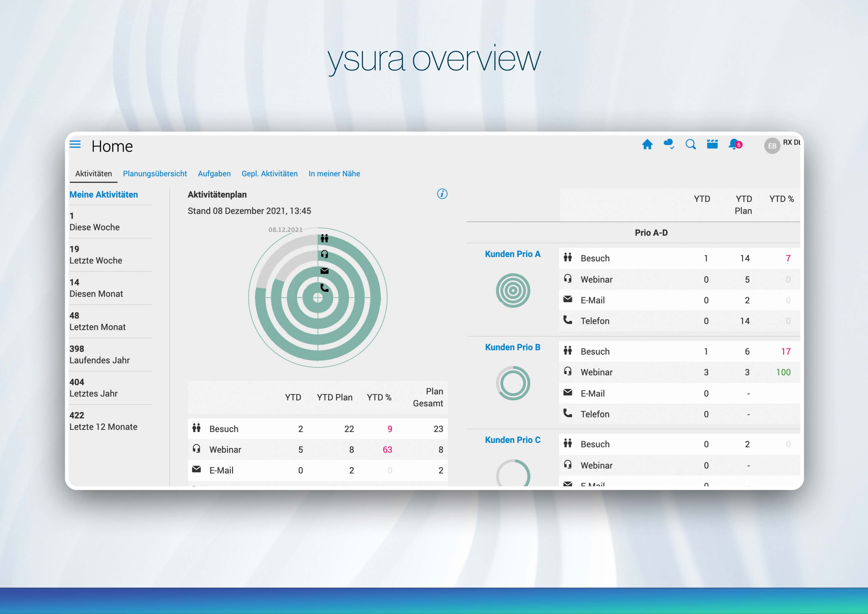This screenshot has width=868, height=614.
Task: Open Kunden Prio A details
Action: coord(513,254)
